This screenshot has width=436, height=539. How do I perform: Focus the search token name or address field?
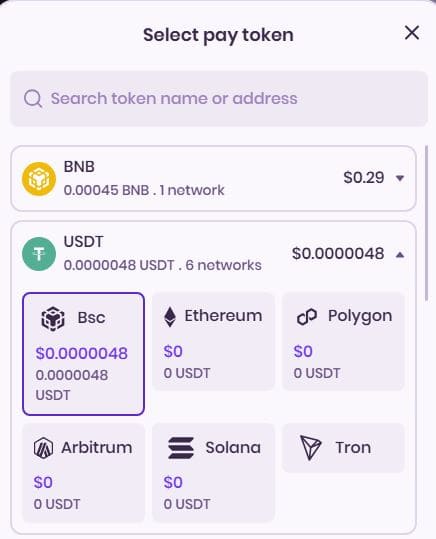(219, 99)
